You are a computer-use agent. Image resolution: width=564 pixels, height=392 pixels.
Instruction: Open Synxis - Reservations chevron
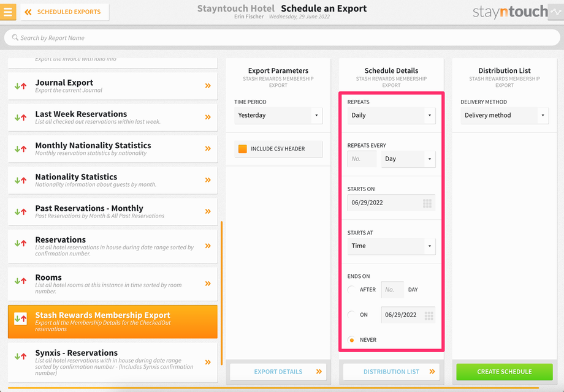[x=208, y=362]
